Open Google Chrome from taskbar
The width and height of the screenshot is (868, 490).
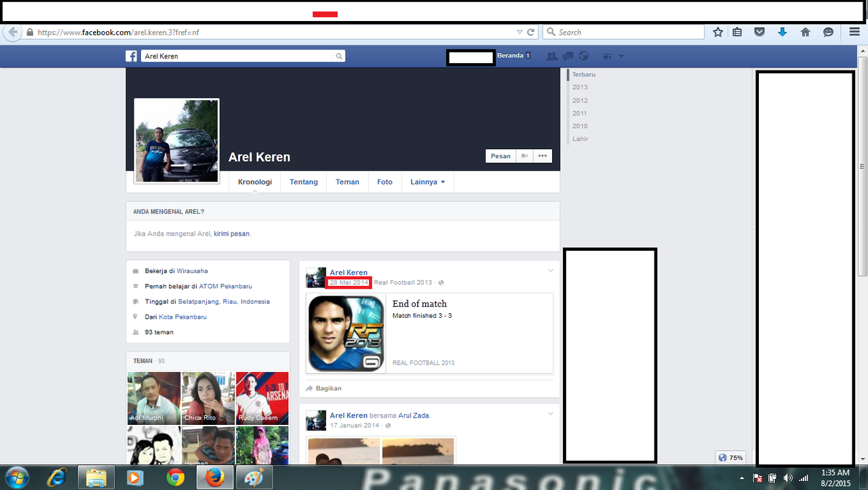click(175, 478)
